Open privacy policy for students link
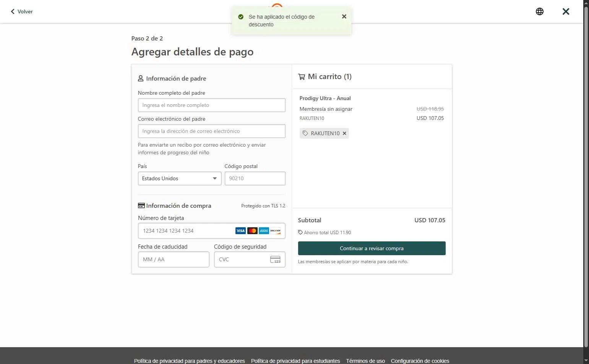 295,361
